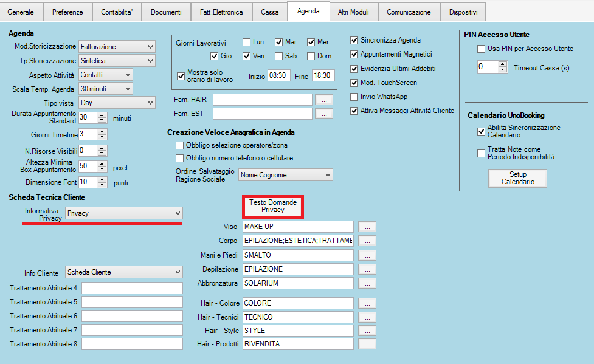
Task: Click the ellipsis button beside Abbronzatura
Action: click(x=367, y=283)
